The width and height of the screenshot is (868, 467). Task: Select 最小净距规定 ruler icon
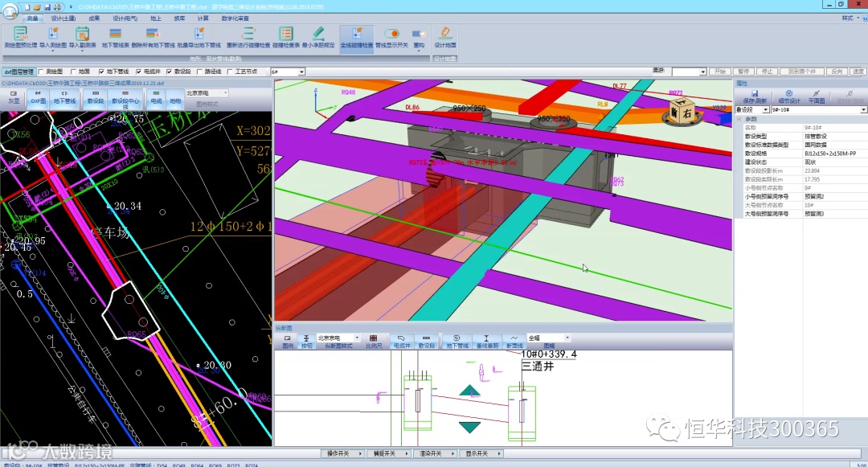(x=318, y=34)
